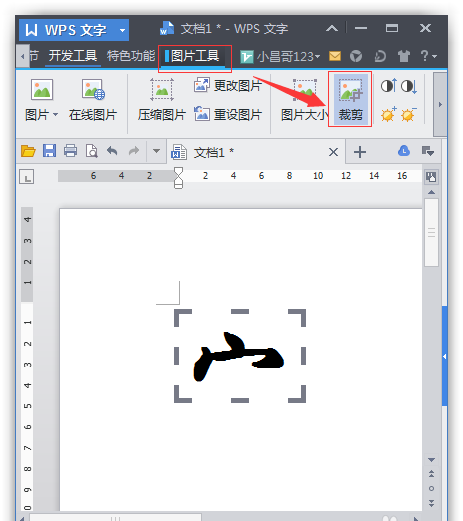Open the 压缩图片 compress picture tool
This screenshot has height=521, width=463.
click(x=162, y=100)
